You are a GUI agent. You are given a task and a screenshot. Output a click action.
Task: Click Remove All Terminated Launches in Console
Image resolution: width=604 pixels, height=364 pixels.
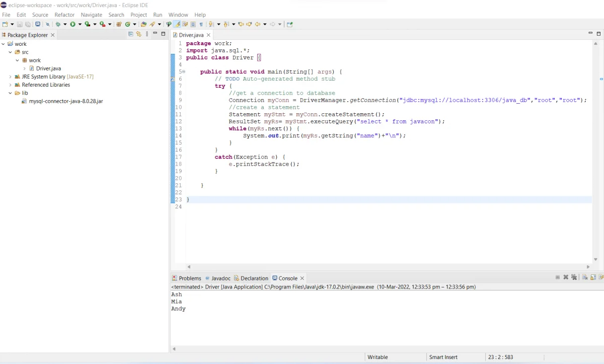click(573, 277)
